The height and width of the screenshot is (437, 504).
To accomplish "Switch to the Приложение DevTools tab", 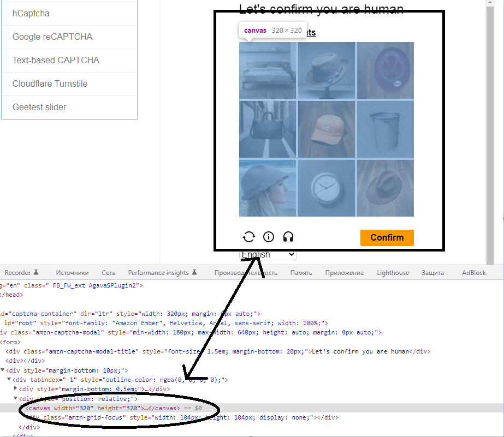I will pos(344,273).
